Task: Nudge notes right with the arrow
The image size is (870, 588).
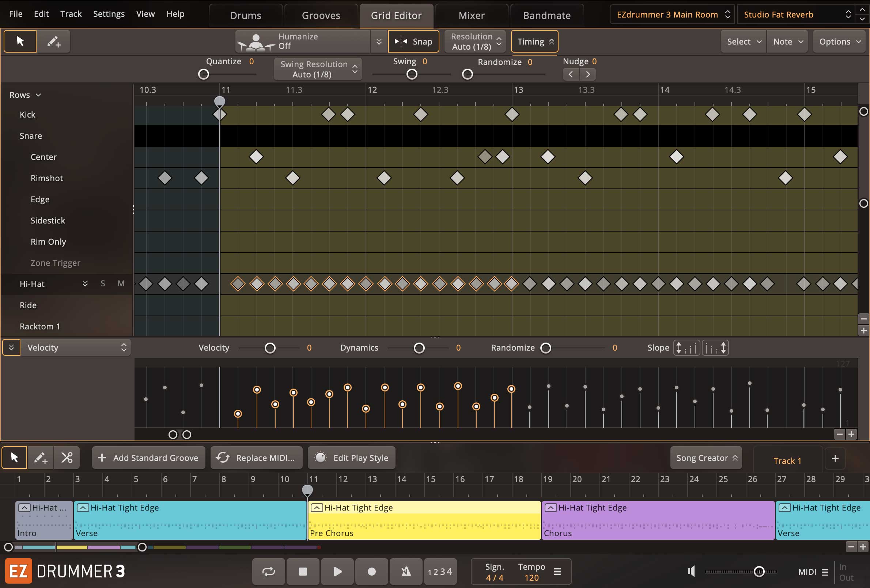Action: (x=588, y=74)
